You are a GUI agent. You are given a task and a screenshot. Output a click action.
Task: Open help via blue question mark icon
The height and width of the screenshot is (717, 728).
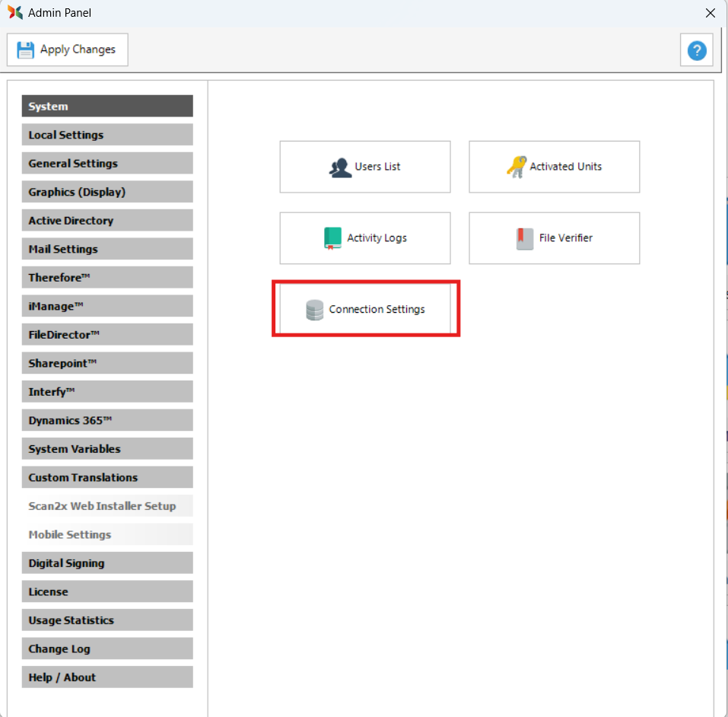(696, 50)
